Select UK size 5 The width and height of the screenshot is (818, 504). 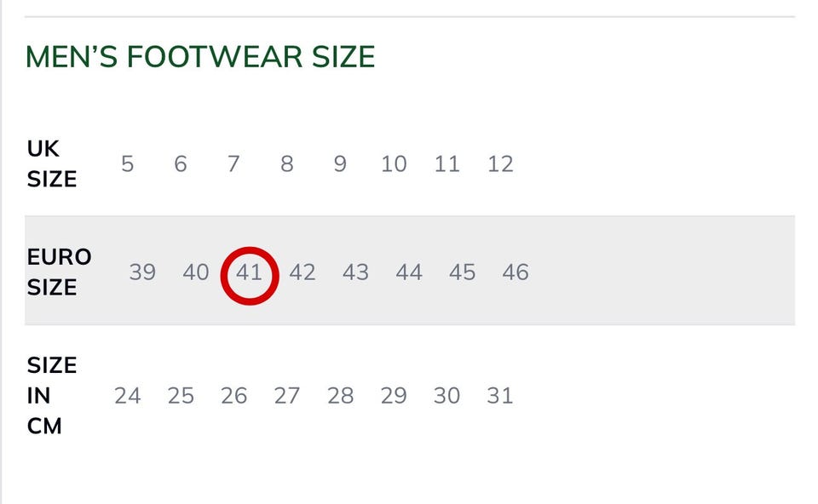click(x=127, y=163)
